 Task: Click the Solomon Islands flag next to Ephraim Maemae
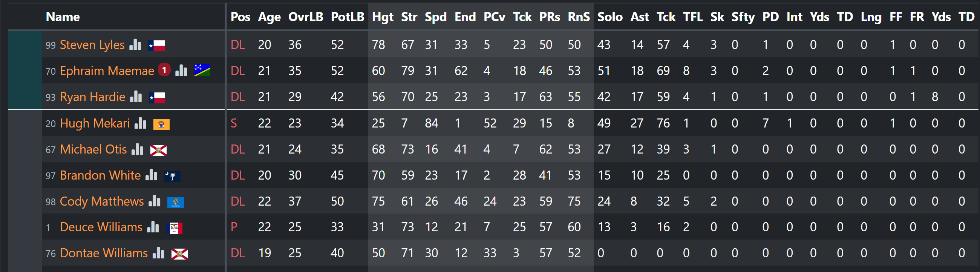(x=202, y=71)
